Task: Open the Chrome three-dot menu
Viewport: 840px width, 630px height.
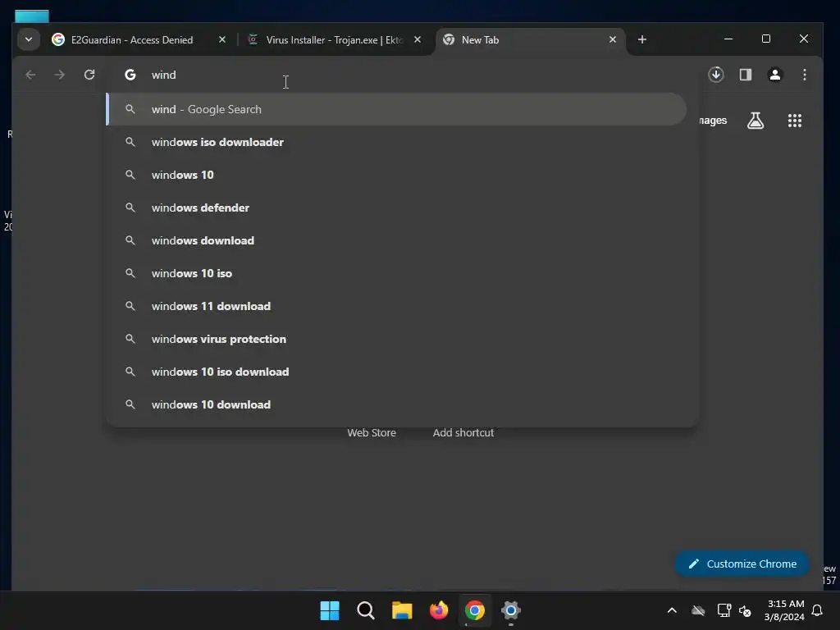Action: tap(804, 75)
